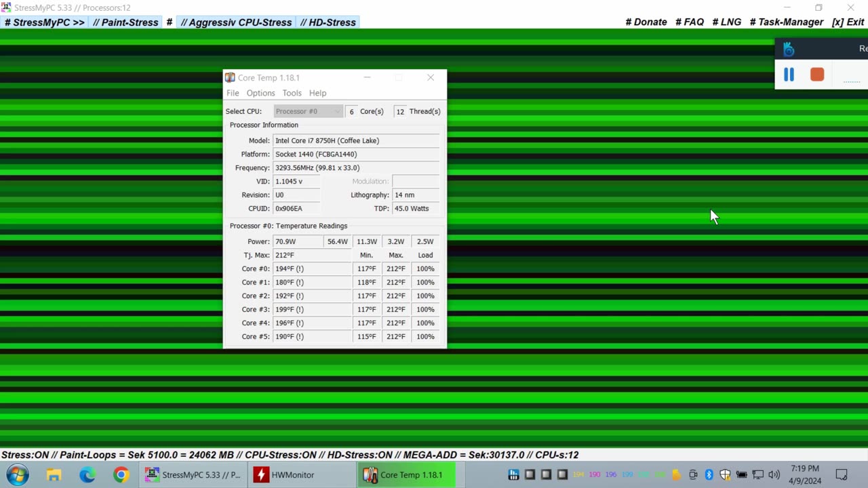Check the battery status tray icon
868x488 pixels.
tap(741, 474)
